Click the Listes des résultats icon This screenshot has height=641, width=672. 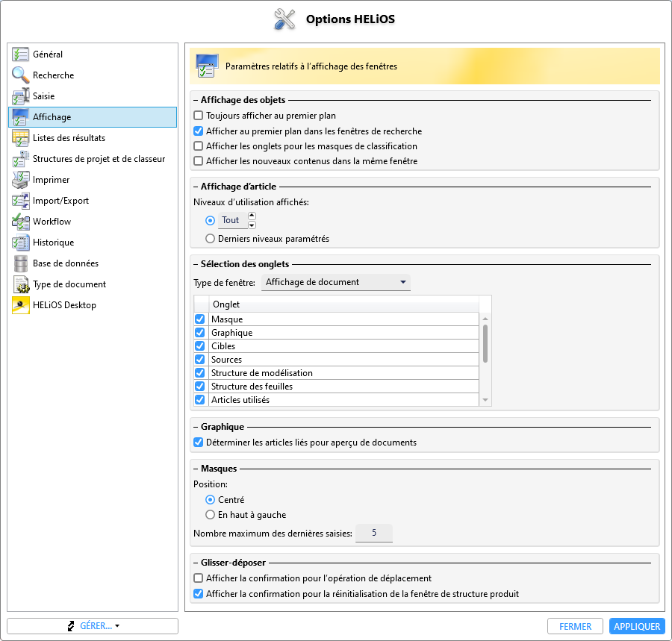pos(21,138)
